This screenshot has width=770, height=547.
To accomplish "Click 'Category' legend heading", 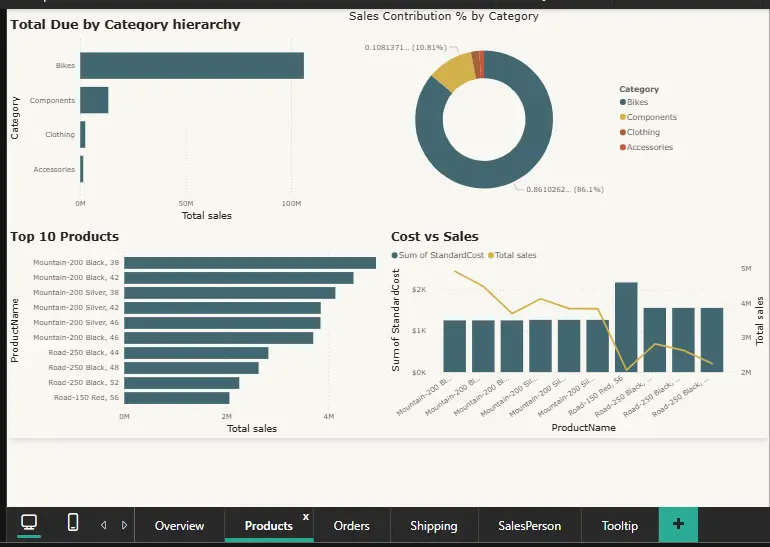I will [639, 89].
